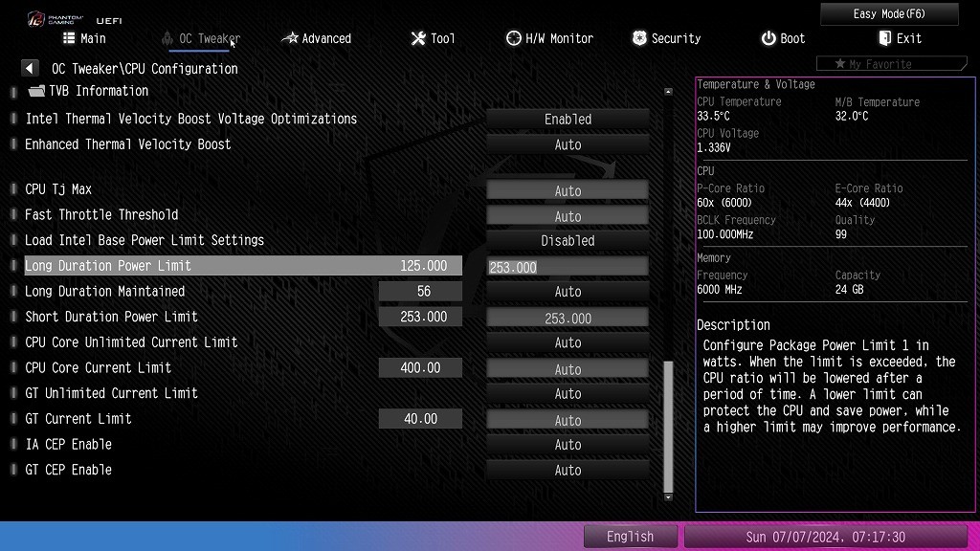Click the settings list scrollbar thumb
Screen dimensions: 980x551
[668, 426]
